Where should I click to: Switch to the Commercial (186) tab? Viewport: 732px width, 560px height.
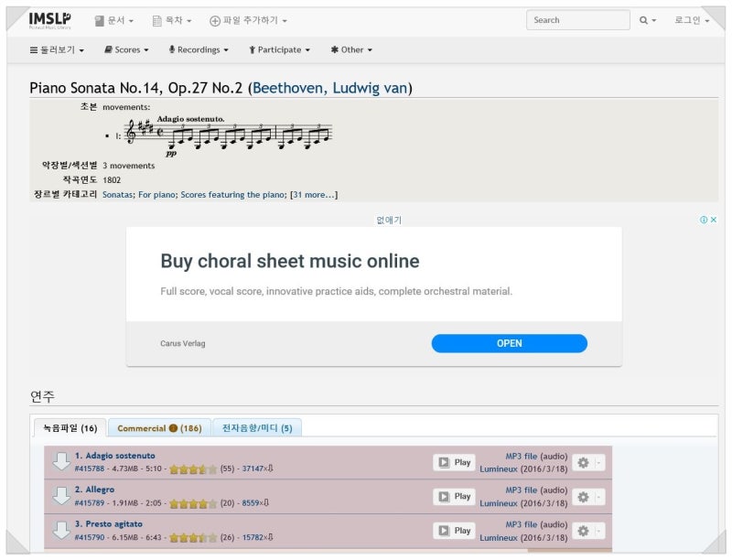point(159,428)
